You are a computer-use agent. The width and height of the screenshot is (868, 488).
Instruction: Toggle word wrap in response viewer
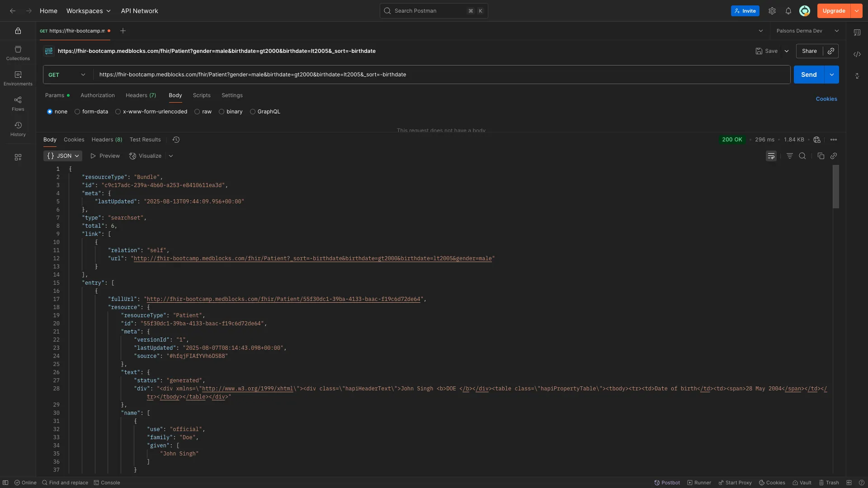[x=771, y=156]
